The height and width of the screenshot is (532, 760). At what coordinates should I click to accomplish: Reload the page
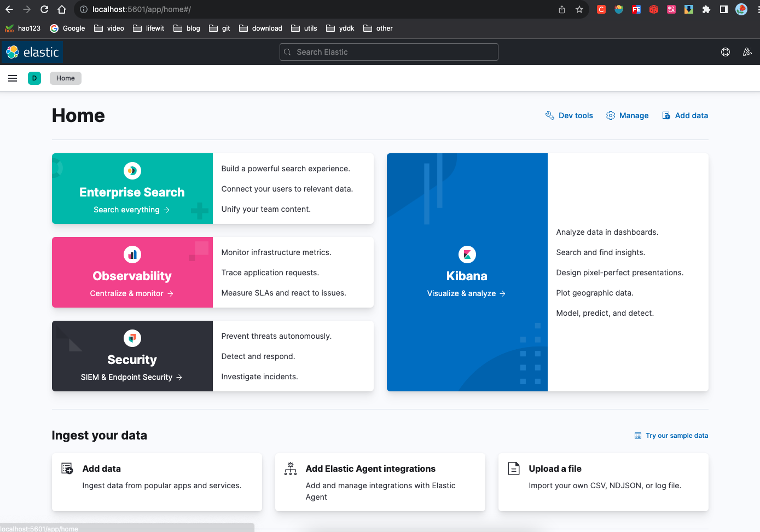pos(44,9)
